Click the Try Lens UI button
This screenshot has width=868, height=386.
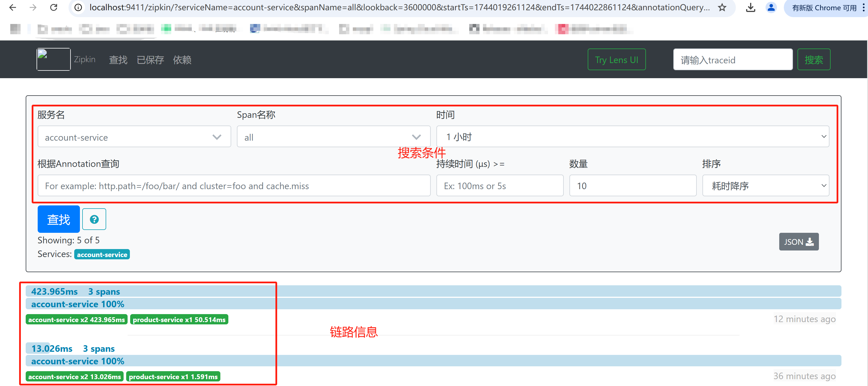[x=616, y=60]
